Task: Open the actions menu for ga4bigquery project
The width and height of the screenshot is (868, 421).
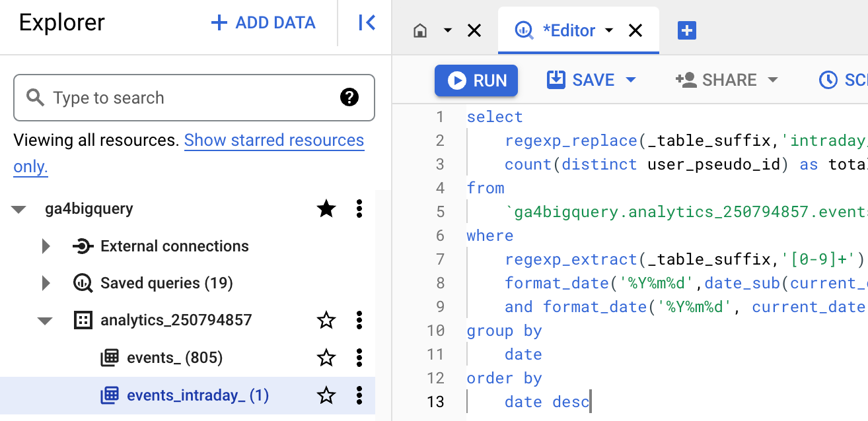Action: click(359, 209)
